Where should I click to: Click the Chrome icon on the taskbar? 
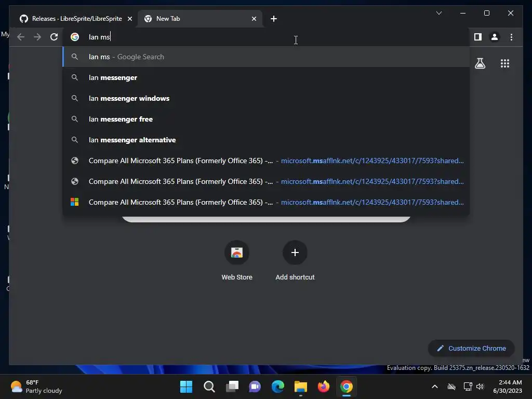[x=347, y=387]
